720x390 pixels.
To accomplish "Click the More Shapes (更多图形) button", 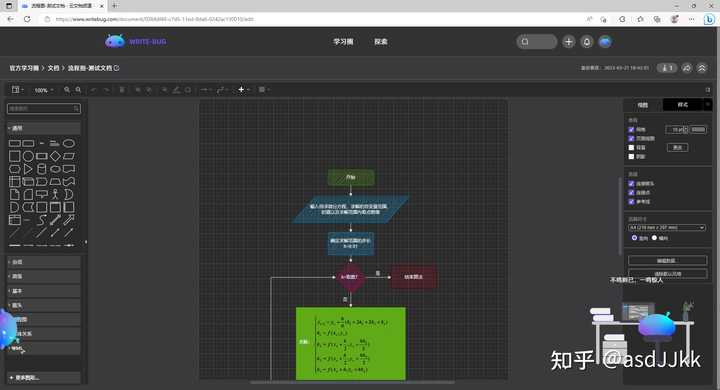I will [x=44, y=378].
